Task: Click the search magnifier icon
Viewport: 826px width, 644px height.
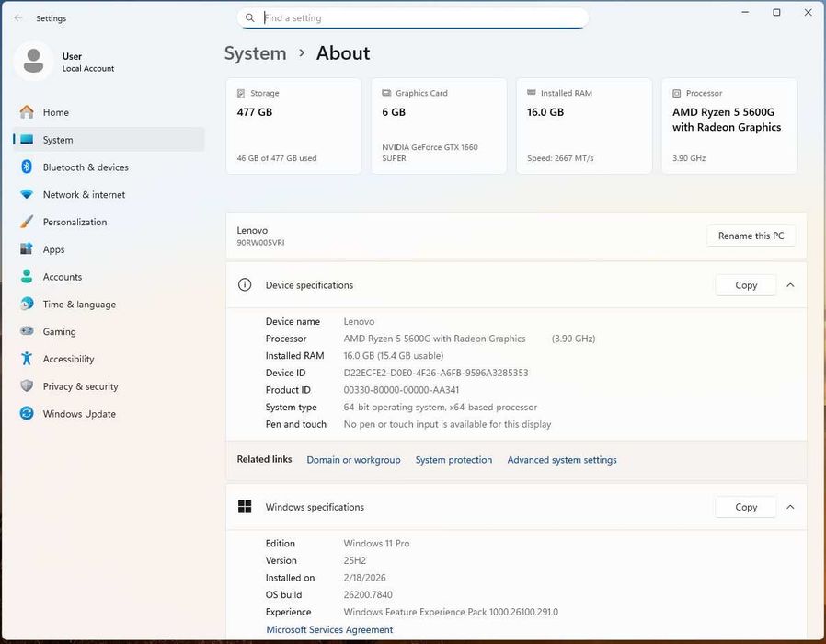Action: click(x=249, y=17)
